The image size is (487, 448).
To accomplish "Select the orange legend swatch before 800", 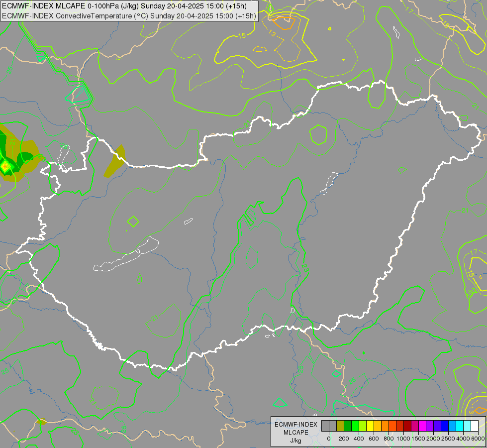I will (x=385, y=426).
